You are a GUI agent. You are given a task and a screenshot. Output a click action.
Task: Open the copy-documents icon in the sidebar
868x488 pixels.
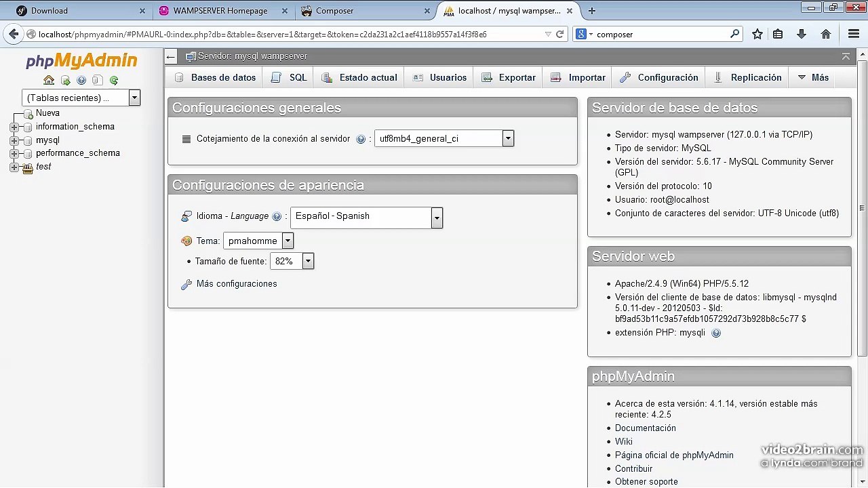pyautogui.click(x=98, y=80)
